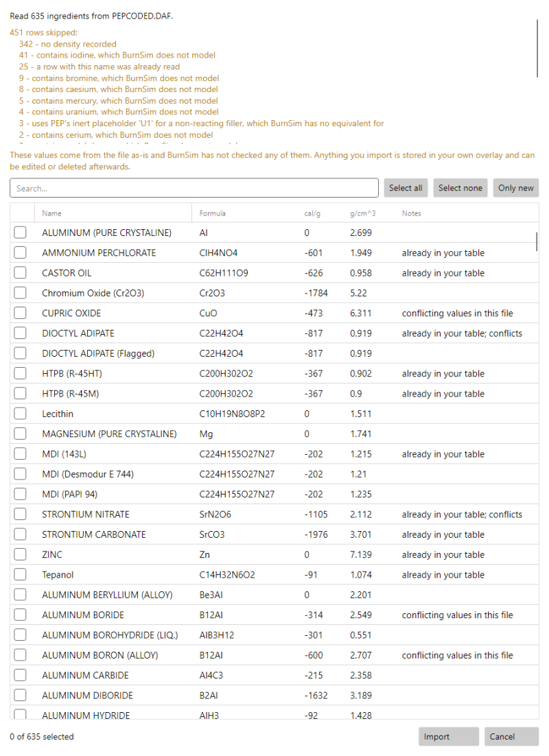Check the CUPRIC OXIDE row checkbox
Image resolution: width=549 pixels, height=756 pixels.
(20, 313)
